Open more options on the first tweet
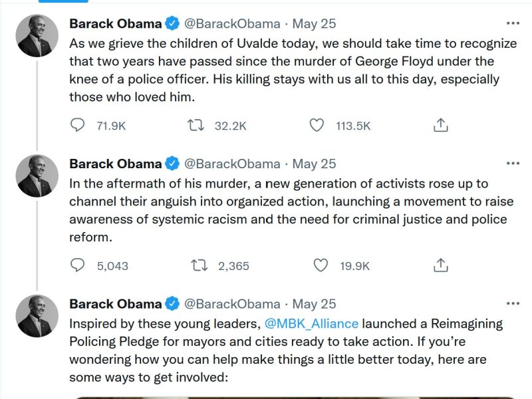Image resolution: width=532 pixels, height=399 pixels. [513, 23]
